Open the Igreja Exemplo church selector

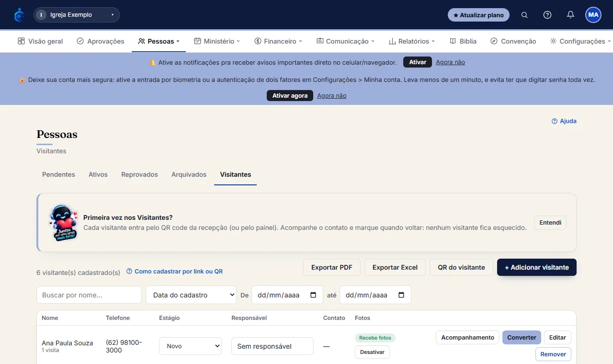coord(77,15)
